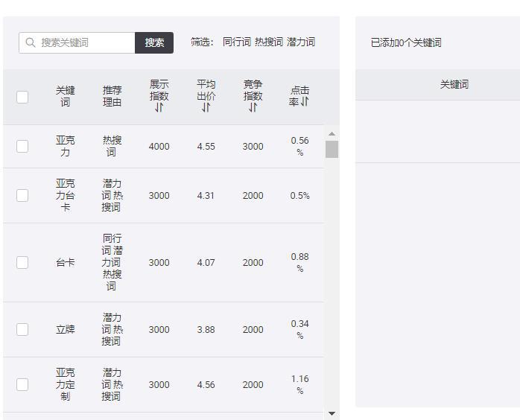
Task: Filter by 热搜词
Action: tap(269, 42)
